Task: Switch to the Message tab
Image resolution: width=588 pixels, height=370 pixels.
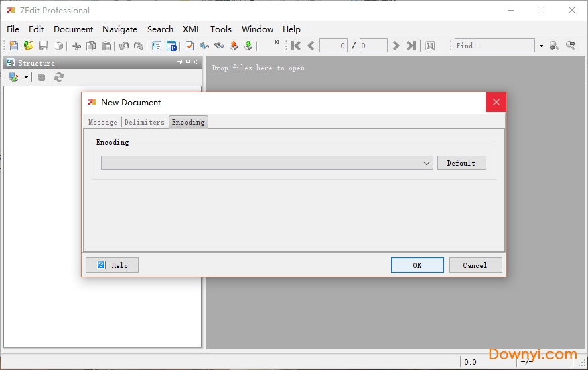Action: click(102, 122)
